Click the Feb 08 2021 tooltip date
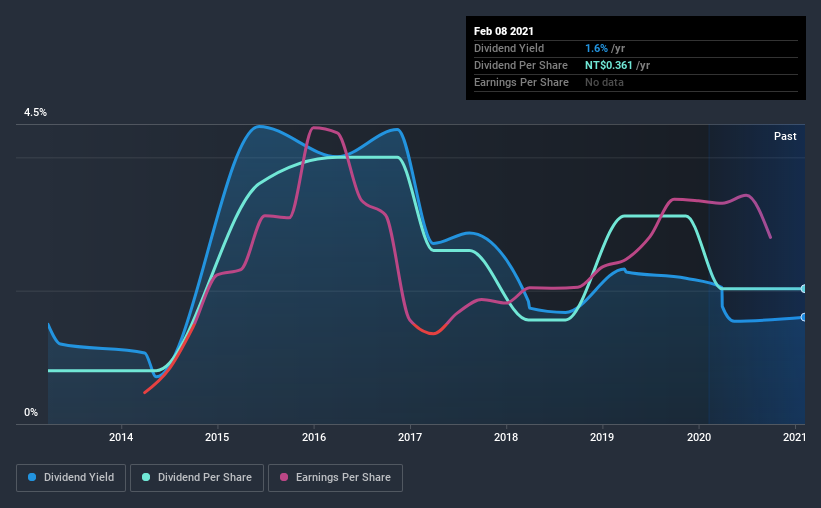Screen dimensions: 821x508 pyautogui.click(x=504, y=31)
